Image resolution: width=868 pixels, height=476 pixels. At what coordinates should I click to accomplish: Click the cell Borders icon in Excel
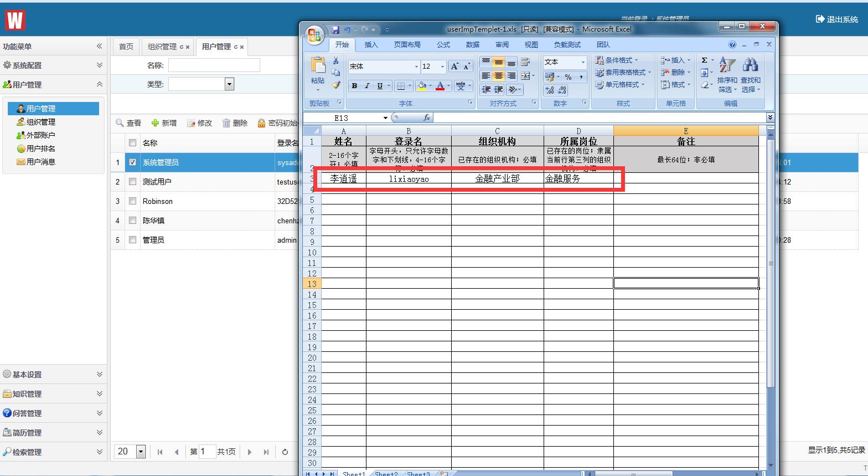point(401,86)
